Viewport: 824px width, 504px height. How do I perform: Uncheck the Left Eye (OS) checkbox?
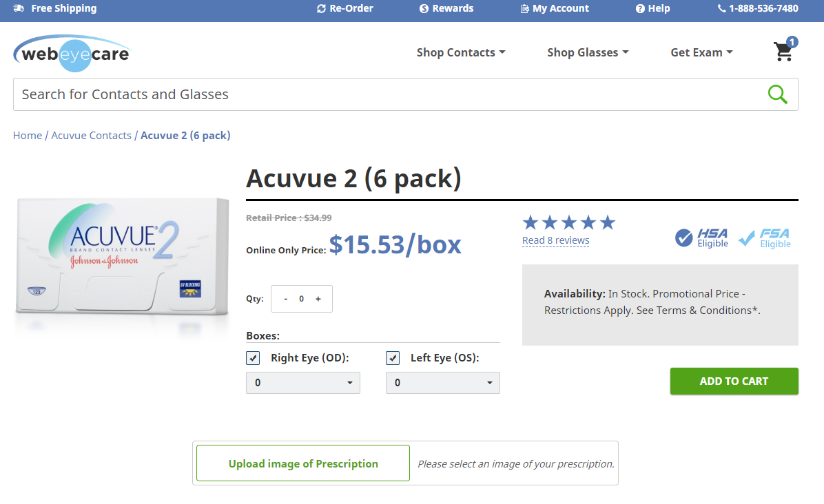(x=393, y=358)
